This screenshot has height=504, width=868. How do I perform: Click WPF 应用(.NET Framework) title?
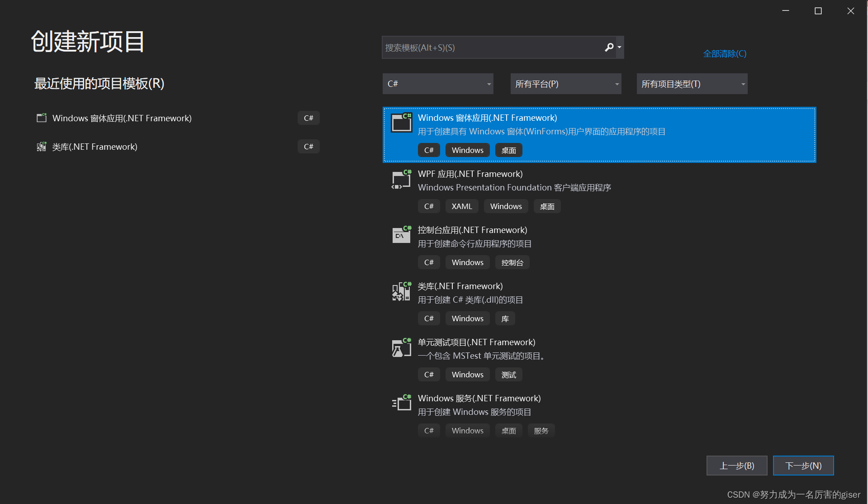click(470, 174)
